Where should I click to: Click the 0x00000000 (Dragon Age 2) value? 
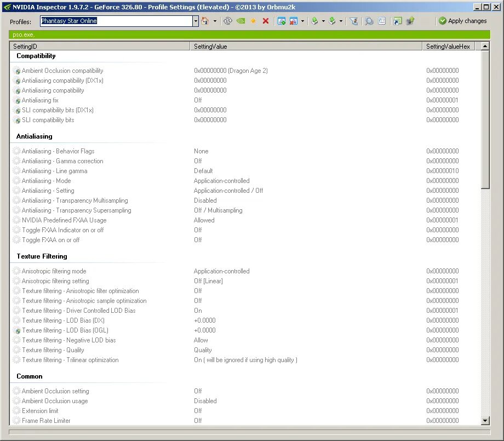point(231,71)
